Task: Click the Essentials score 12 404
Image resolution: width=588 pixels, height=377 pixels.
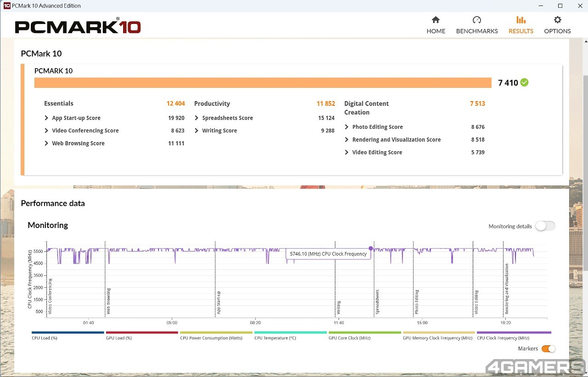Action: [x=175, y=103]
